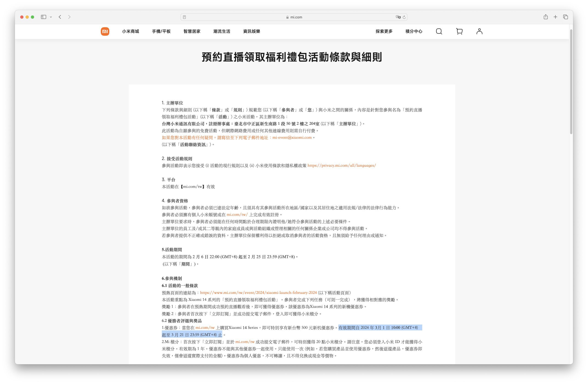This screenshot has width=588, height=384.
Task: Click the Safari share icon
Action: point(546,17)
